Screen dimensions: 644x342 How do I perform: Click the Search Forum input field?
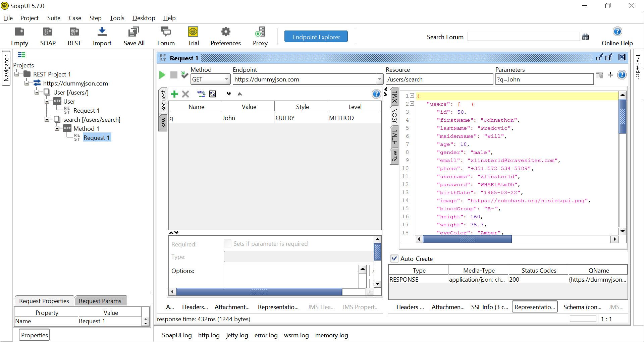[523, 37]
